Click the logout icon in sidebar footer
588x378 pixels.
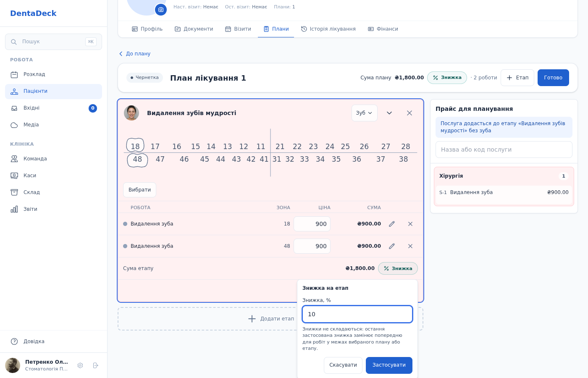click(95, 365)
